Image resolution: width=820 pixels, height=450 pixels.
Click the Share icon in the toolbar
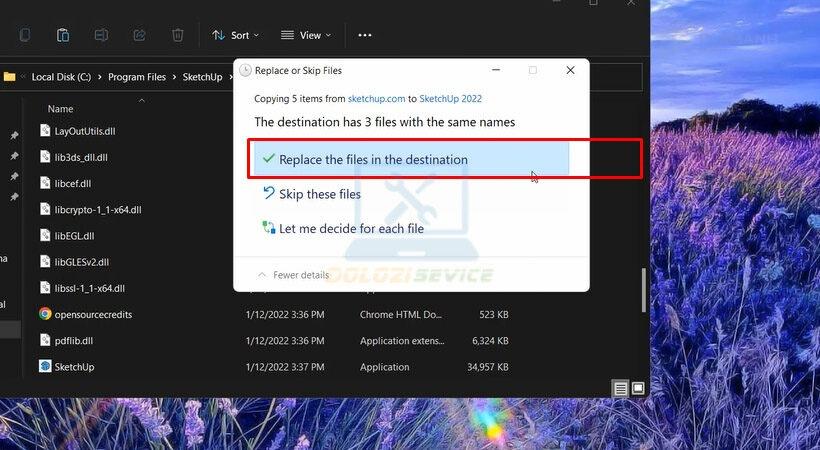(x=139, y=35)
